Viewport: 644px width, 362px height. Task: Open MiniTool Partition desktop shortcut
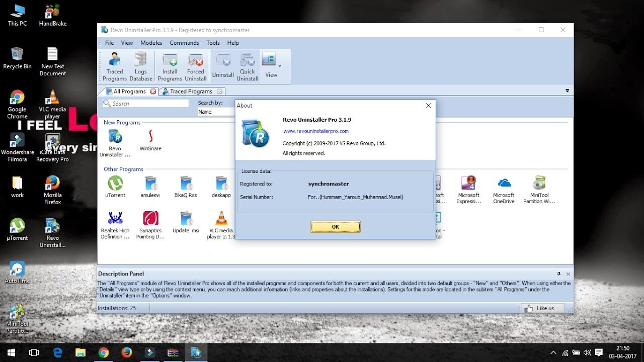coord(17,319)
